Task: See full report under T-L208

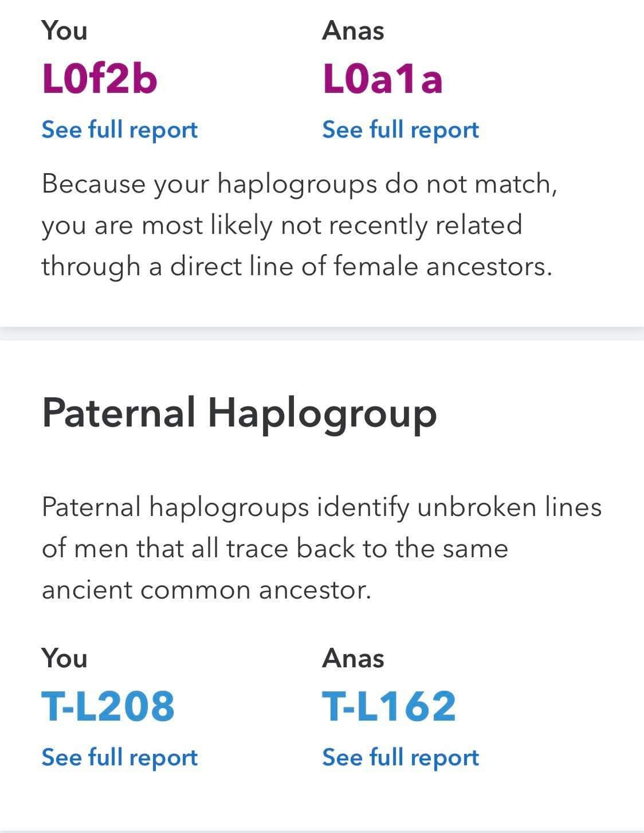Action: tap(120, 758)
